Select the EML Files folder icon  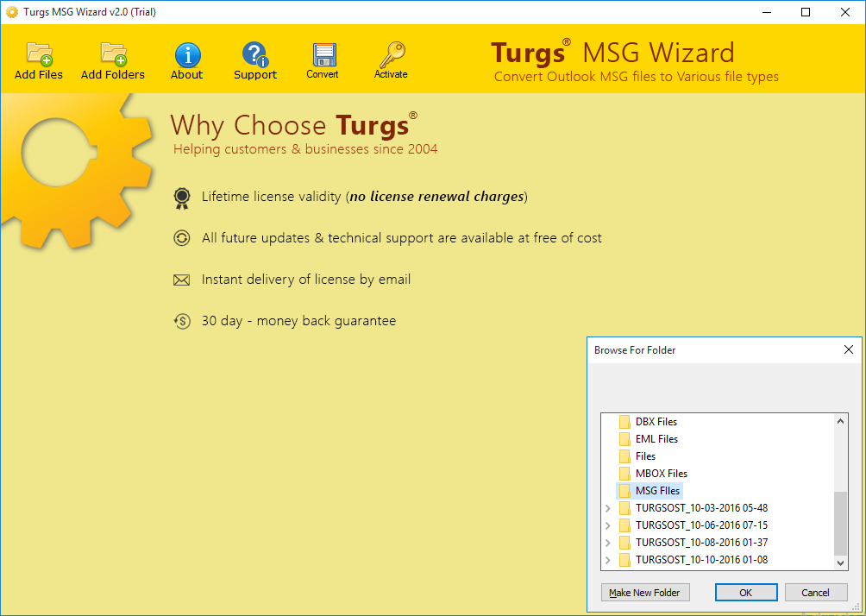pos(624,439)
